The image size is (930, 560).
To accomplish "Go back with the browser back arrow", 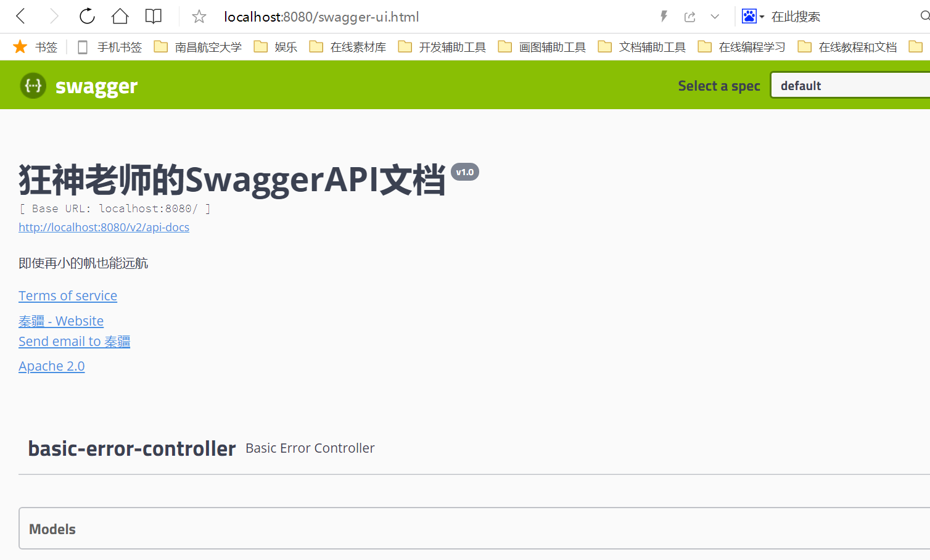I will 20,17.
